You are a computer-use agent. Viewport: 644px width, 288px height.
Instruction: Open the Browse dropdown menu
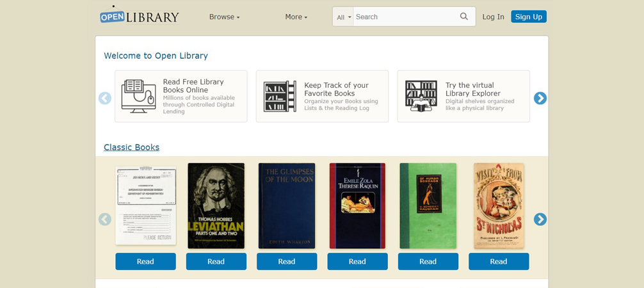click(x=224, y=17)
